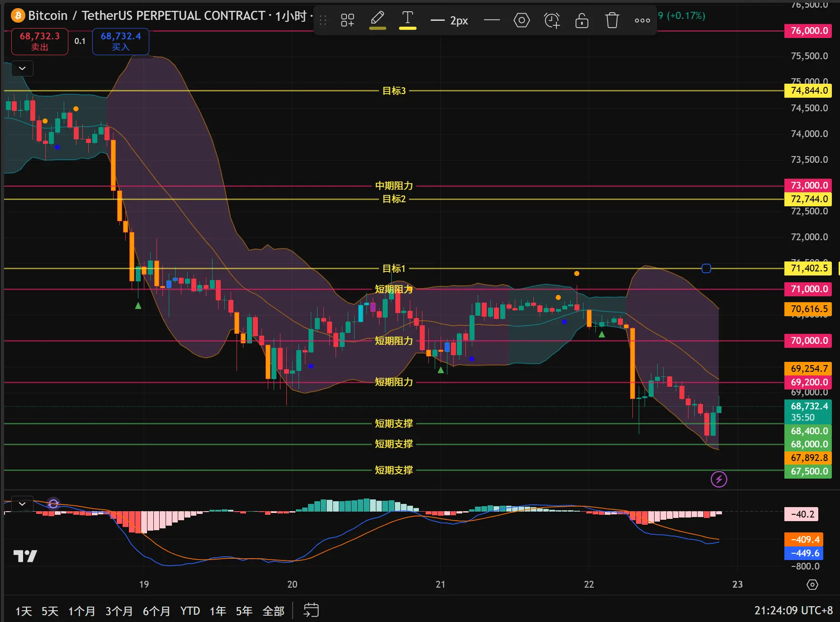Select the 全部 time range
The width and height of the screenshot is (840, 622).
tap(273, 611)
